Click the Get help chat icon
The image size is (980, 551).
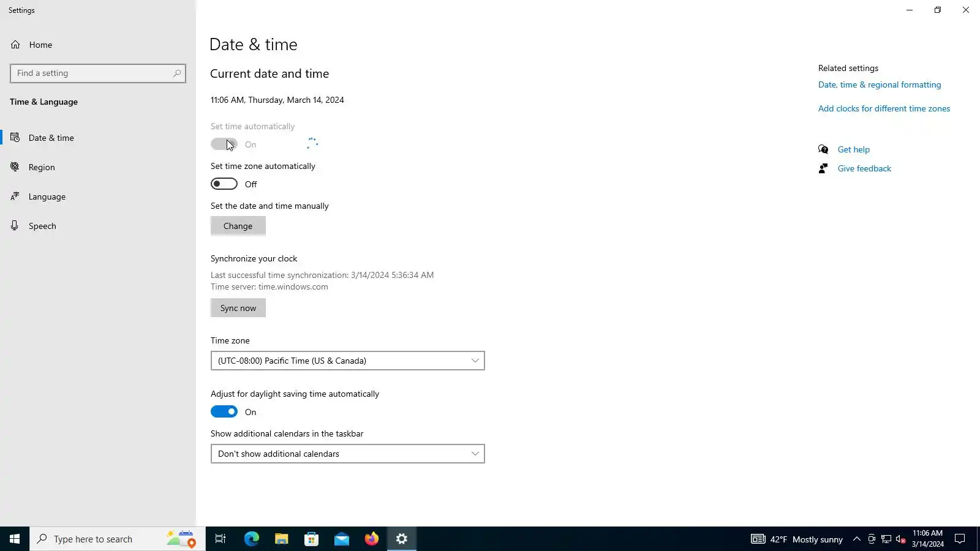(x=823, y=149)
